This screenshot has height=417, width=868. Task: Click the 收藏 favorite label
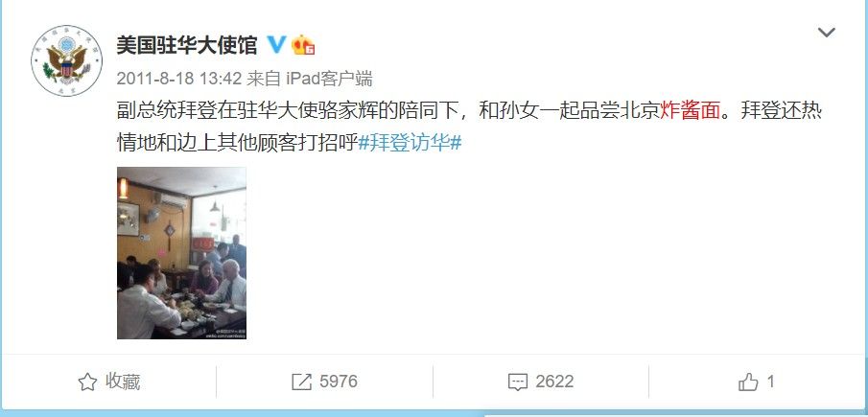(123, 382)
